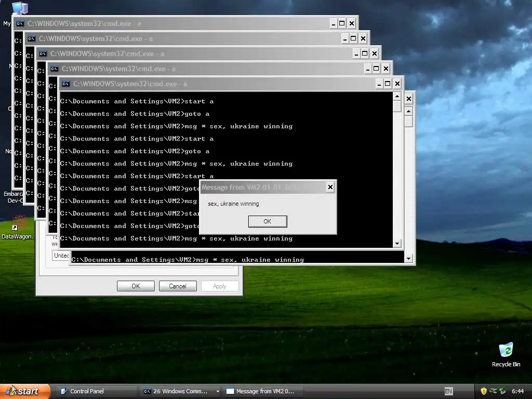Click the network connection tray icon
Image resolution: width=532 pixels, height=399 pixels.
493,391
